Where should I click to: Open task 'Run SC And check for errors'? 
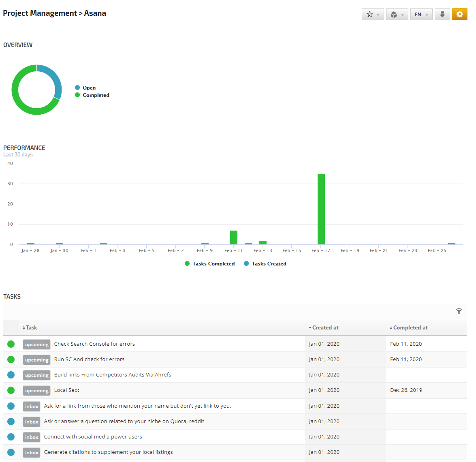coord(89,359)
